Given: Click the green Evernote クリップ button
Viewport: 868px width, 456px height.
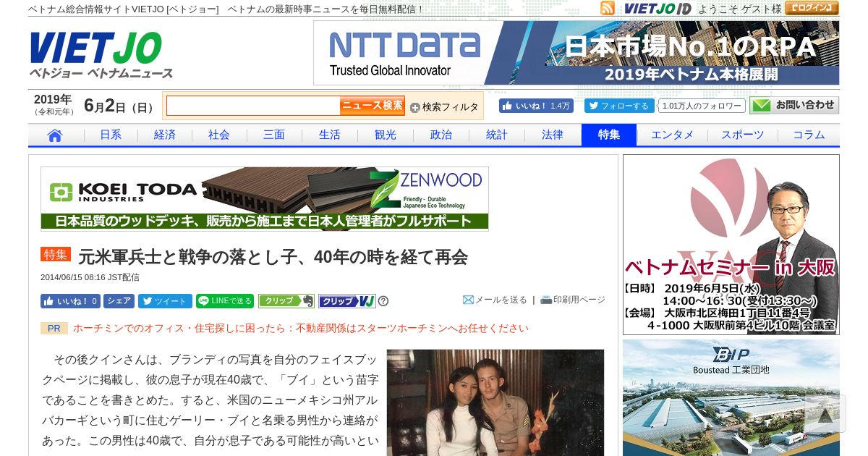Looking at the screenshot, I should pos(286,301).
